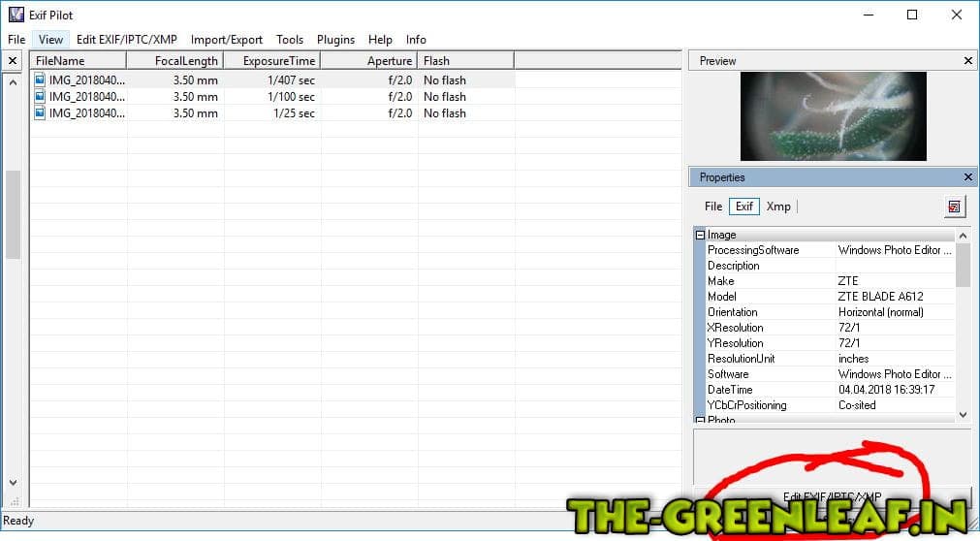Screen dimensions: 980x541
Task: Click the red properties options icon
Action: point(954,207)
